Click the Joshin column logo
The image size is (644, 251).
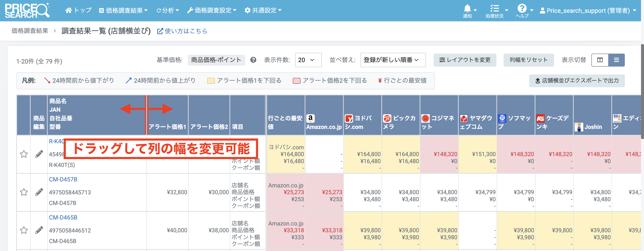tap(578, 127)
